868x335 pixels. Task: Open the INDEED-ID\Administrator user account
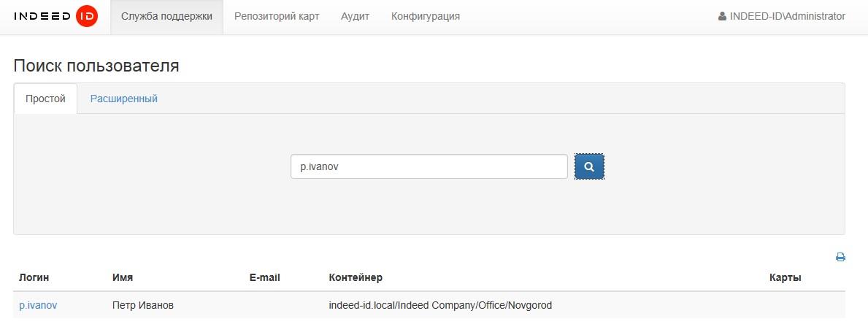[782, 16]
